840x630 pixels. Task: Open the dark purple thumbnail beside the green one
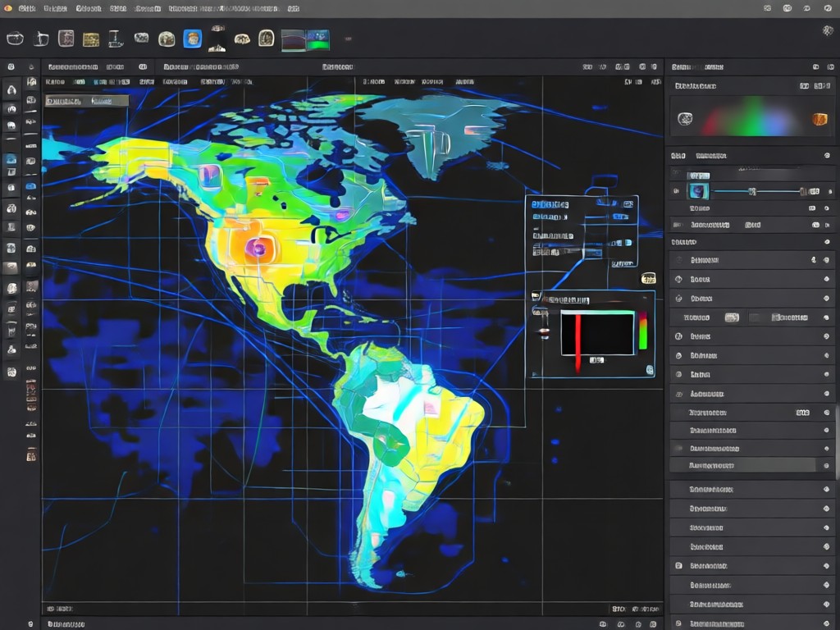pos(294,40)
